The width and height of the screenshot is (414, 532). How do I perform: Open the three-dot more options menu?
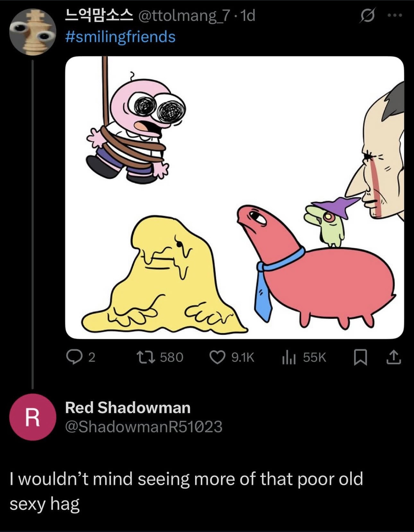tap(394, 15)
